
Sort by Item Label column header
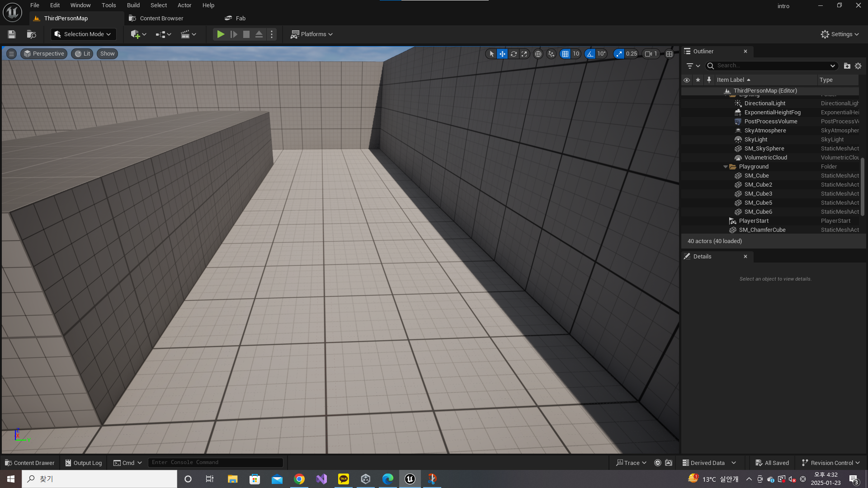[766, 80]
